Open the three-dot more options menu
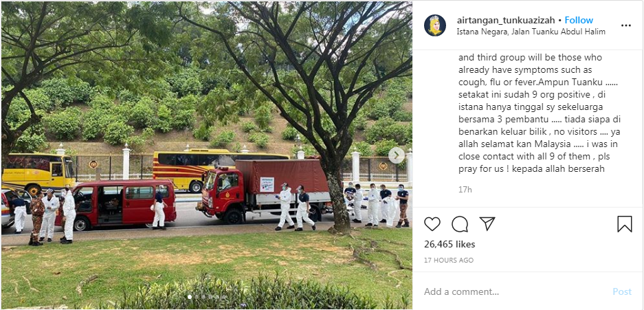This screenshot has width=644, height=310. click(625, 25)
